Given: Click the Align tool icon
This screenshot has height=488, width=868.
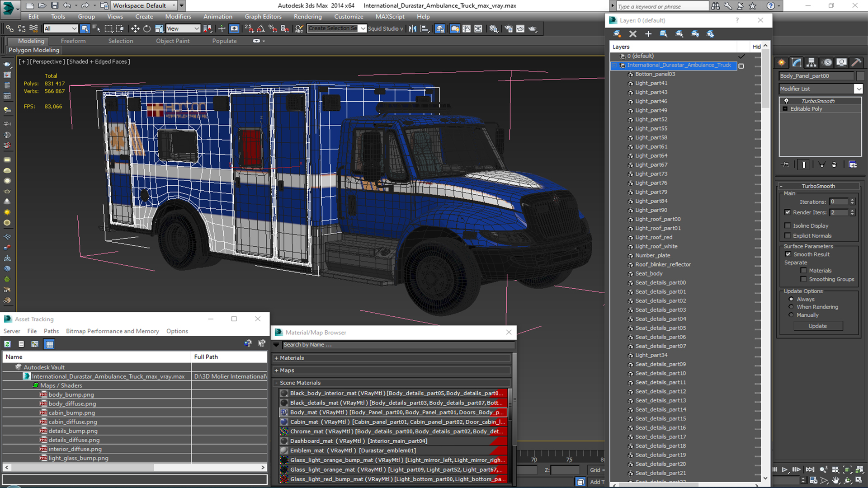Looking at the screenshot, I should click(x=425, y=28).
